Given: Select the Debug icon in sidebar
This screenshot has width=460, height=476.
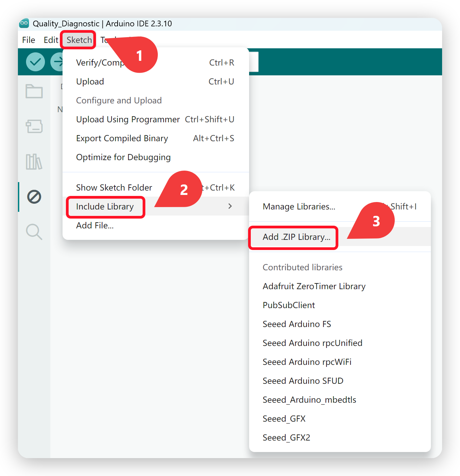Looking at the screenshot, I should click(34, 197).
